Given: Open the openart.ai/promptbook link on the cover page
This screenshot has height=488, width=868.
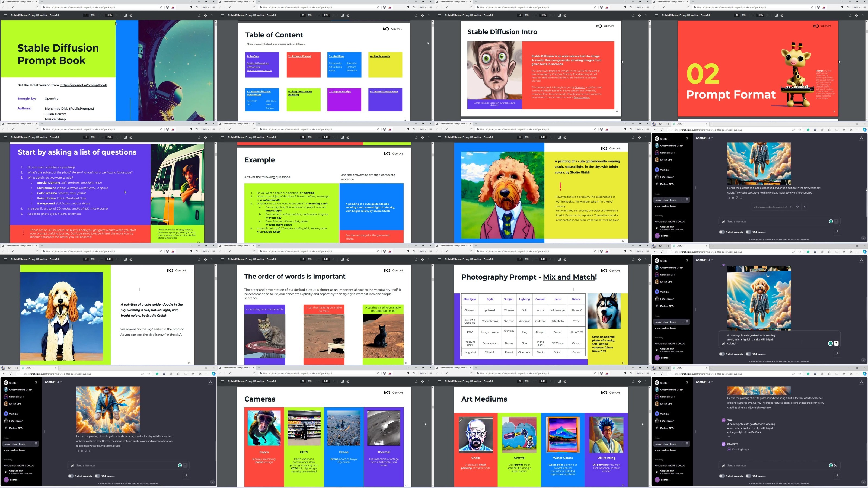Looking at the screenshot, I should tap(84, 85).
